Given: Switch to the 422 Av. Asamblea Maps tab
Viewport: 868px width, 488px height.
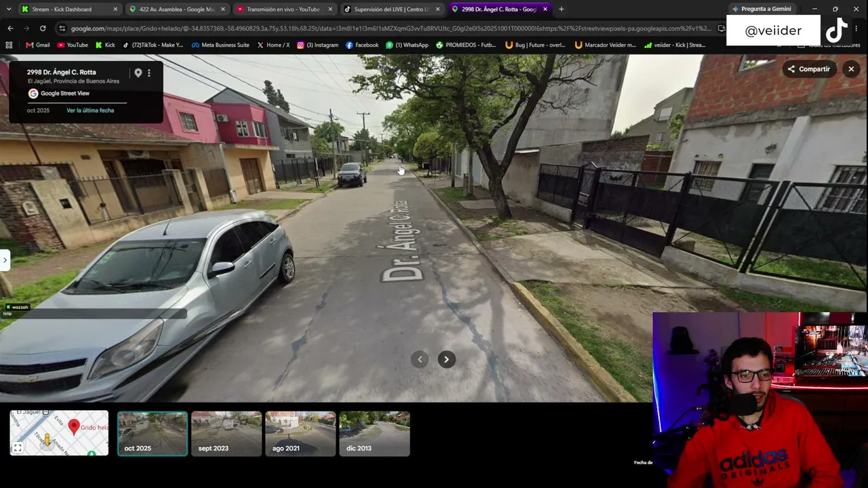Looking at the screenshot, I should (x=177, y=9).
